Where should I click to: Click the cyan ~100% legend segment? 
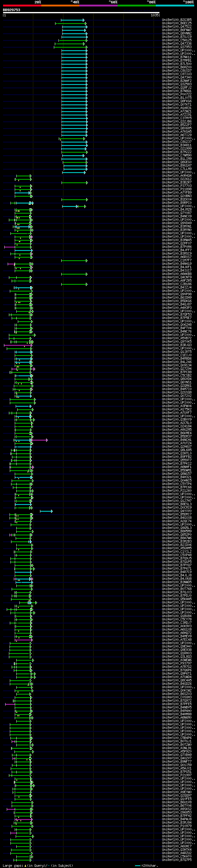[175, 6]
